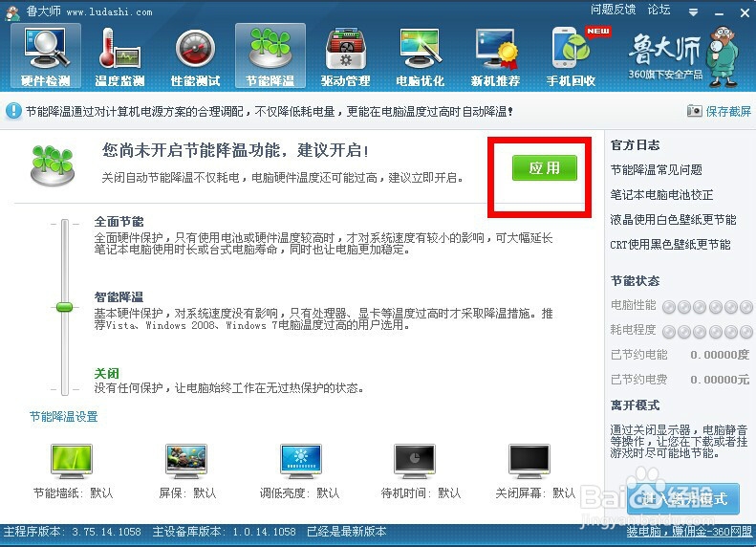Open 节能降温常见问题 FAQ link
The image size is (756, 547).
(x=657, y=170)
